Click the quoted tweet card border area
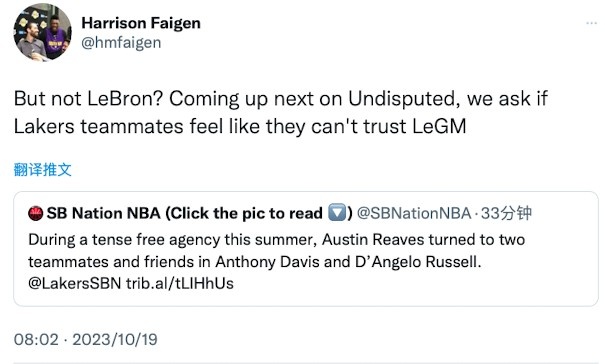 pos(306,249)
